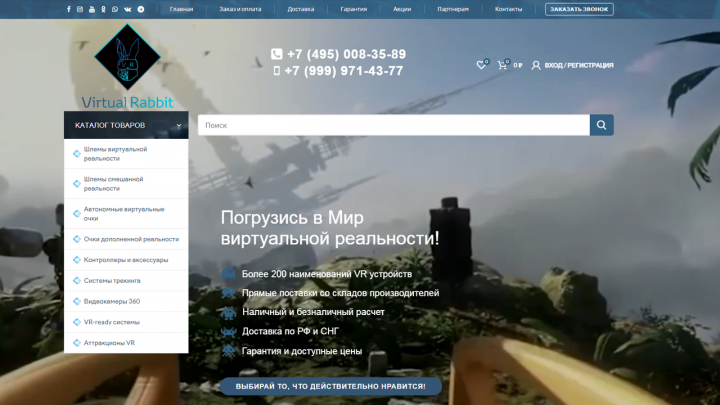Click the cart total 0 ₽

coord(518,65)
